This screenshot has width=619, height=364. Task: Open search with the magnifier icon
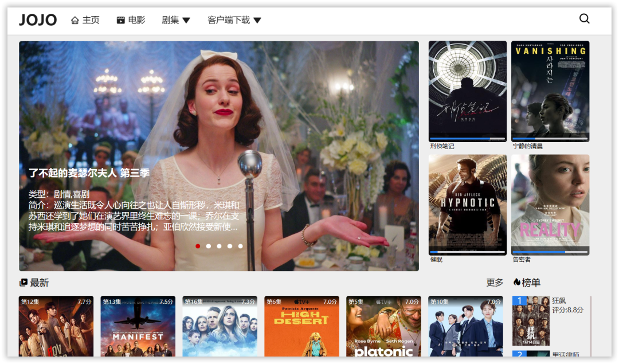tap(584, 18)
